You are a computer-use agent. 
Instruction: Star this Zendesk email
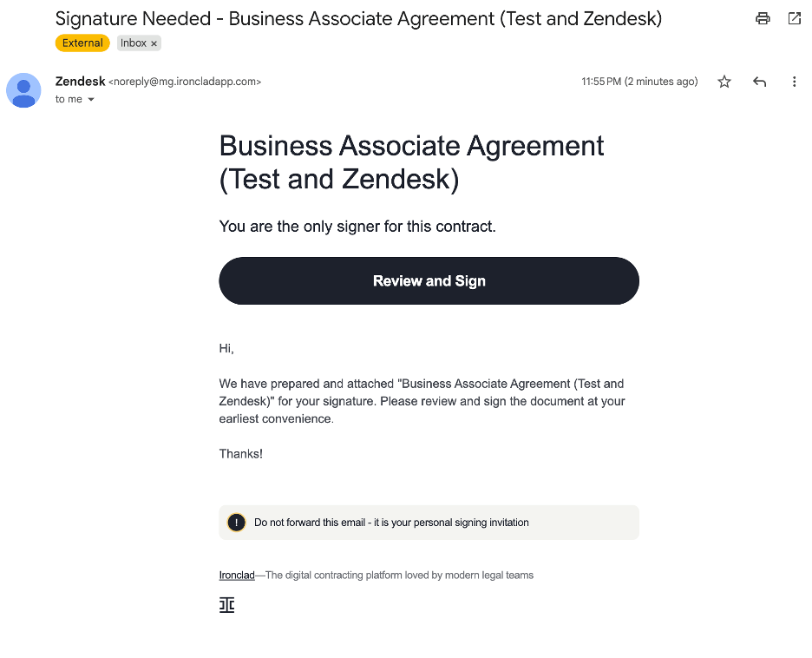724,82
